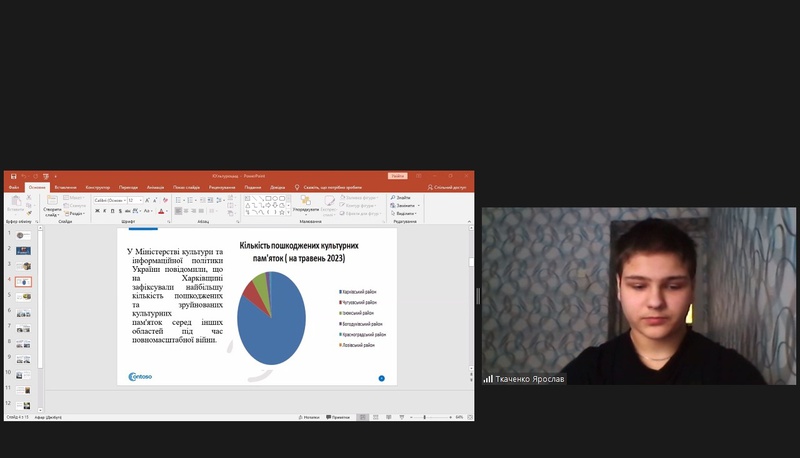
Task: Toggle Bold (Ж) formatting
Action: [98, 211]
